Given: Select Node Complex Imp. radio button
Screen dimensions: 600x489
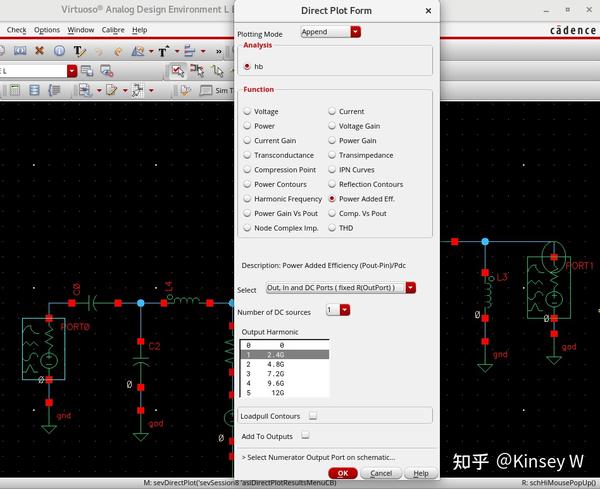Looking at the screenshot, I should 247,228.
